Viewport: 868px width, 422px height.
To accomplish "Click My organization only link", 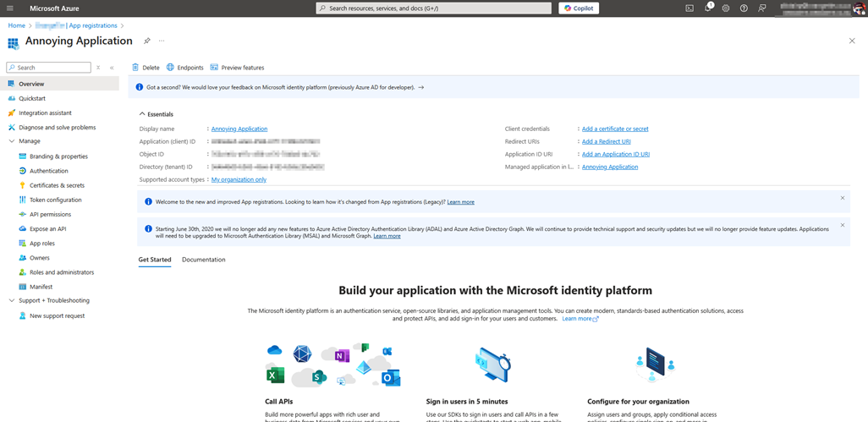I will click(x=239, y=180).
